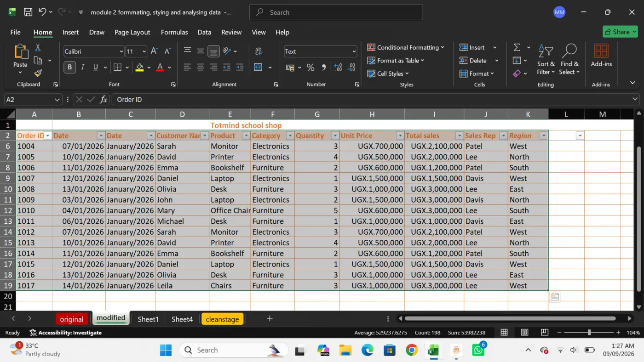
Task: Open Microsoft Edge from the taskbar
Action: (x=367, y=350)
